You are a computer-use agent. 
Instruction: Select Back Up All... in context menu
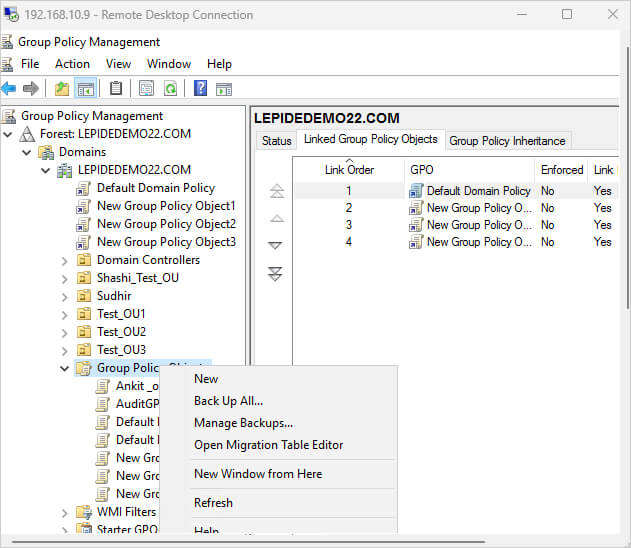278,401
